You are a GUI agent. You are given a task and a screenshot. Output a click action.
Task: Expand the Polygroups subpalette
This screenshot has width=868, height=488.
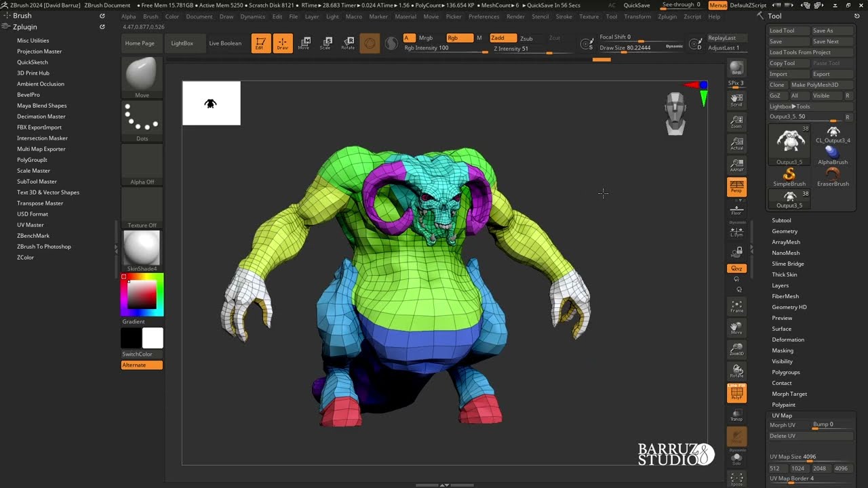coord(786,372)
